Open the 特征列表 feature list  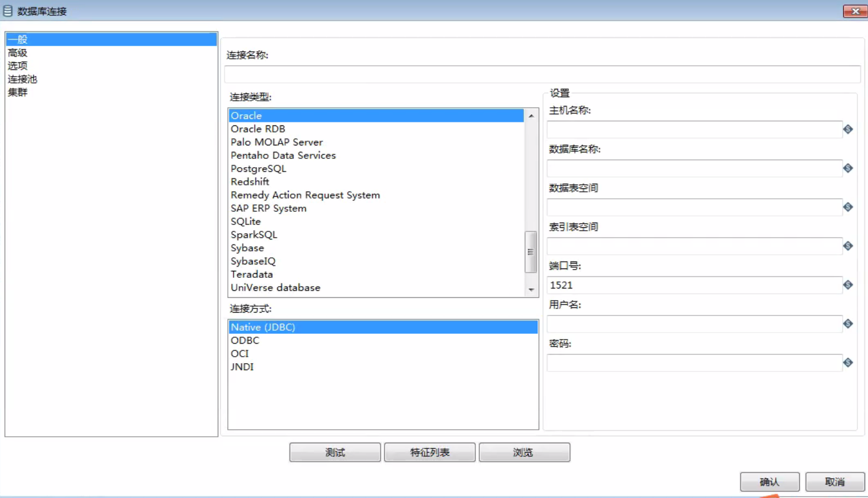pyautogui.click(x=429, y=452)
